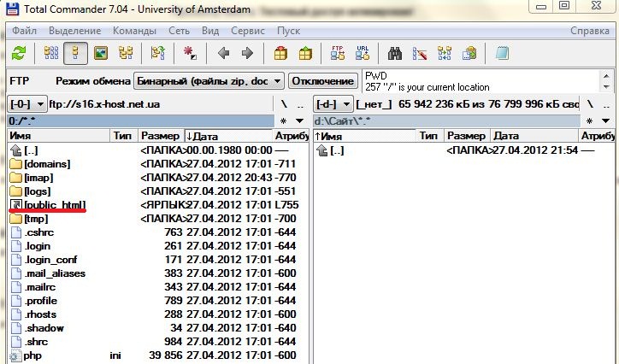
Task: Sort left panel by Размер column header
Action: point(160,136)
